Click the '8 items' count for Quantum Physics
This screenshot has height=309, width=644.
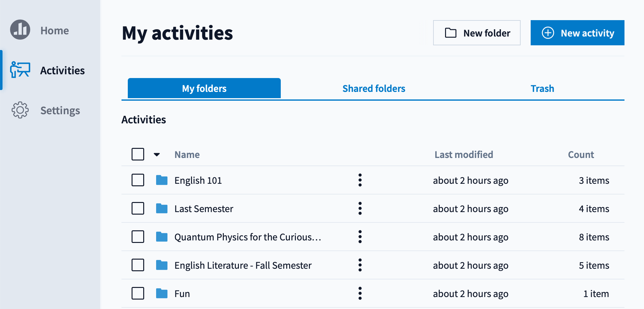[594, 237]
